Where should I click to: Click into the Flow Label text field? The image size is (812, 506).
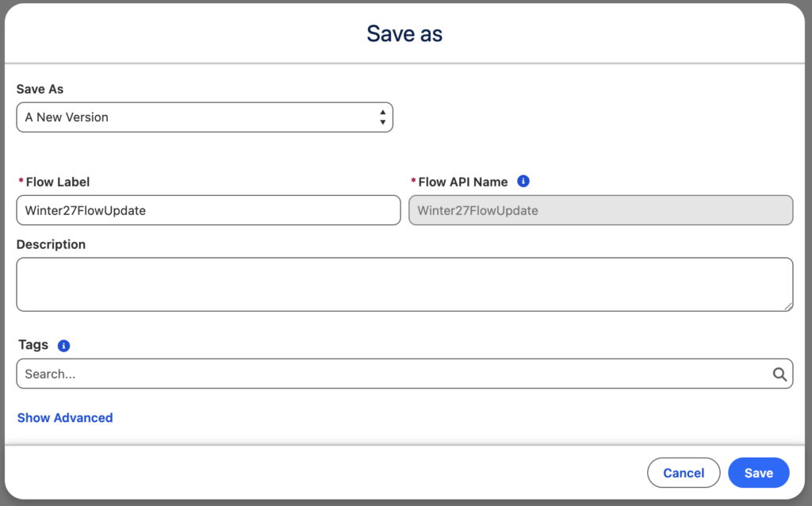(x=209, y=210)
